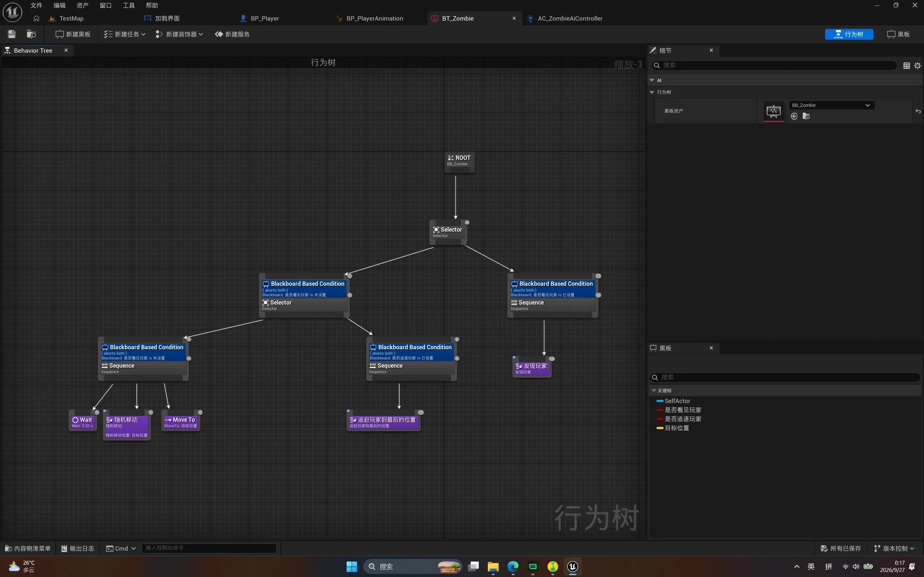Screen dimensions: 924x577
Task: Switch to the TestMap tab
Action: click(71, 18)
